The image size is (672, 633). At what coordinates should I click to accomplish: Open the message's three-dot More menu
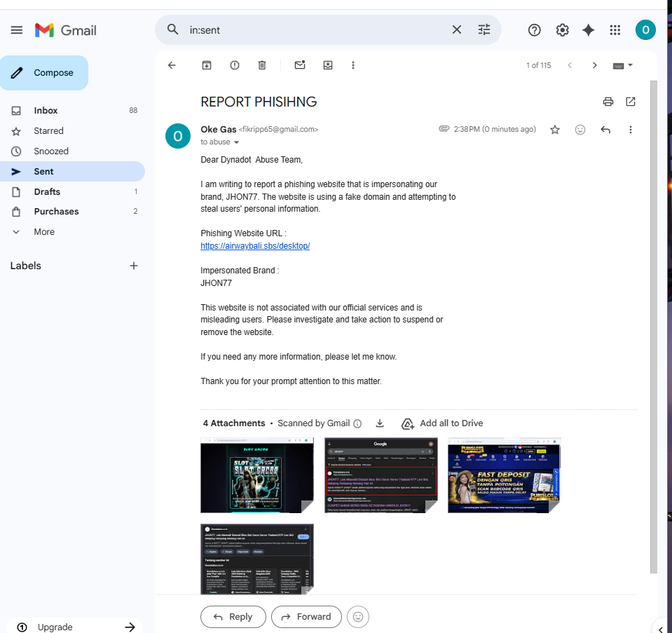(630, 130)
